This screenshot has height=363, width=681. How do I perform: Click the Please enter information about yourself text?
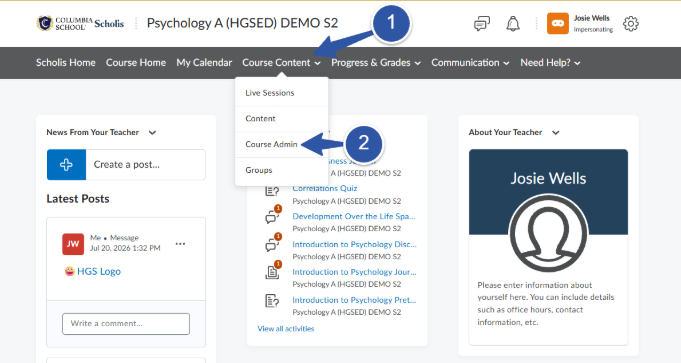[545, 304]
